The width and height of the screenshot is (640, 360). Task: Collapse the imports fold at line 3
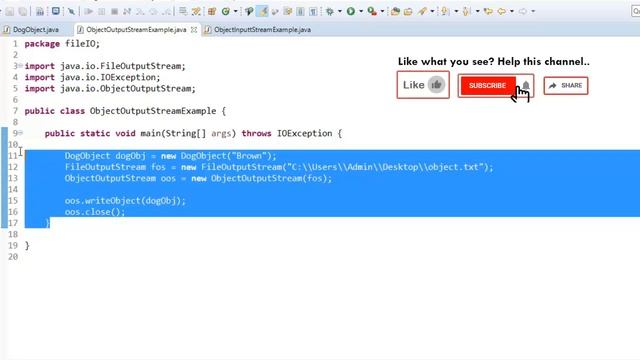pos(20,66)
